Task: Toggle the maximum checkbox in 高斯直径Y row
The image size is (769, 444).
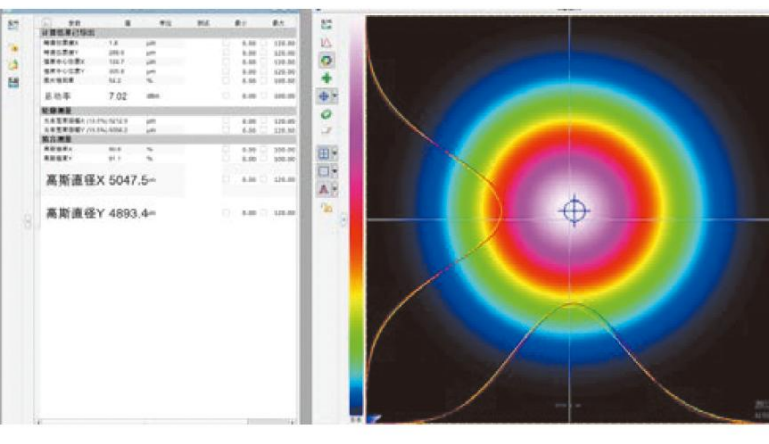Action: (x=262, y=213)
